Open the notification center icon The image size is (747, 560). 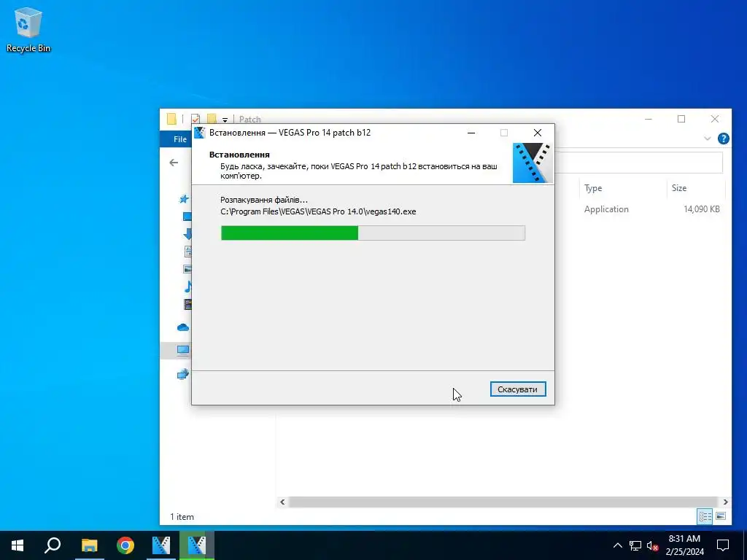click(x=723, y=545)
